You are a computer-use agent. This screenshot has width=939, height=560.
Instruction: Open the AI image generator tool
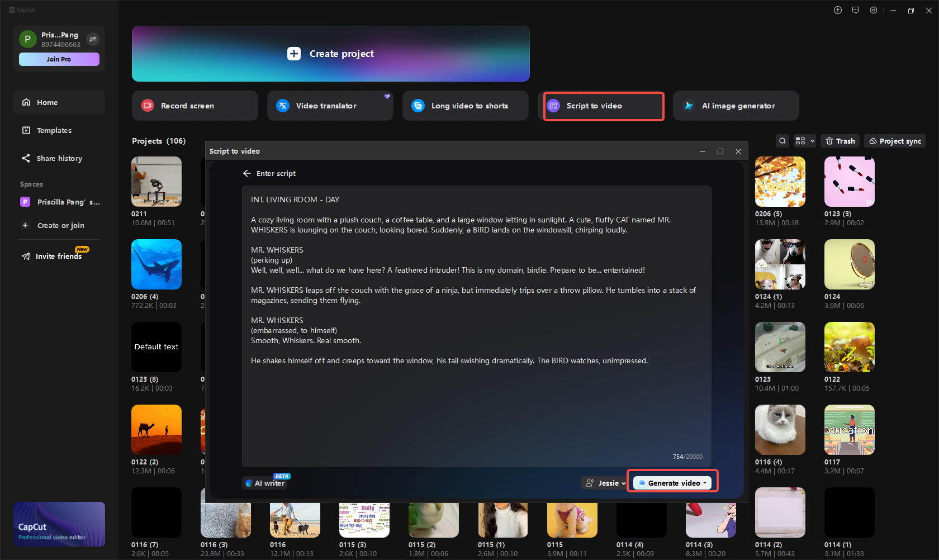click(x=736, y=106)
